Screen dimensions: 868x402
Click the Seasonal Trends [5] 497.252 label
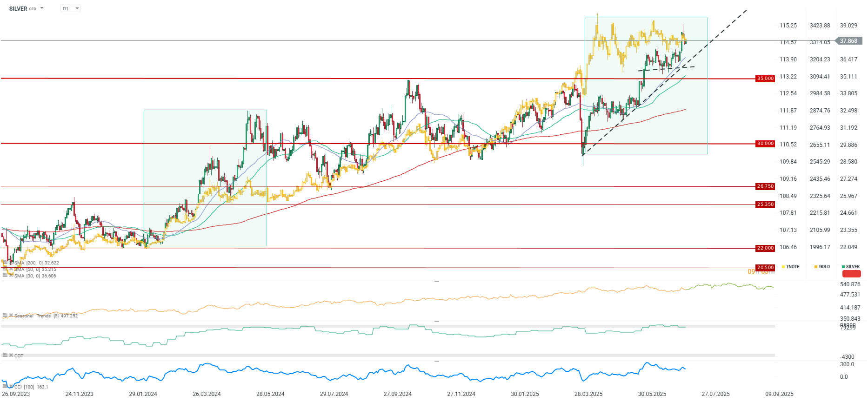(46, 316)
